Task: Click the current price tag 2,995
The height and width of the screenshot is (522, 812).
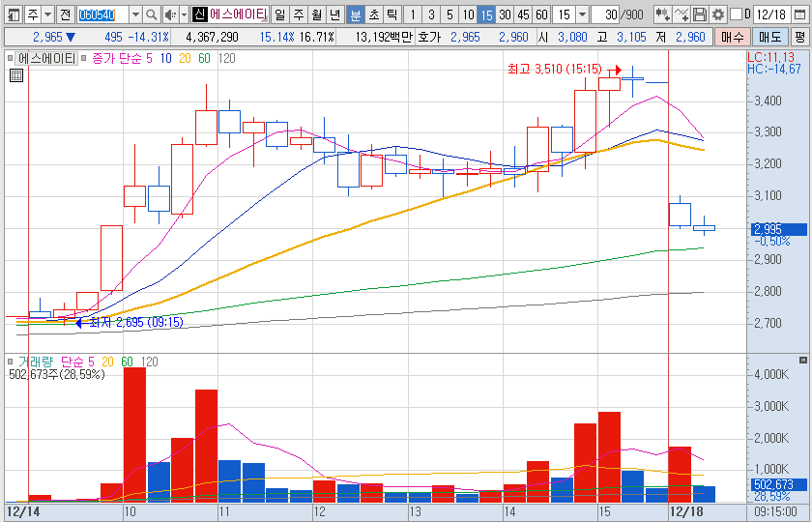Action: tap(779, 229)
